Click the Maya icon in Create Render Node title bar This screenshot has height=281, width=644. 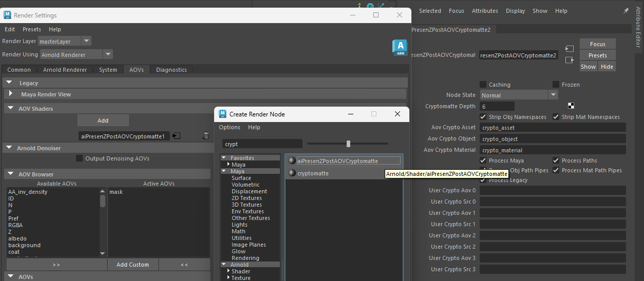tap(223, 114)
